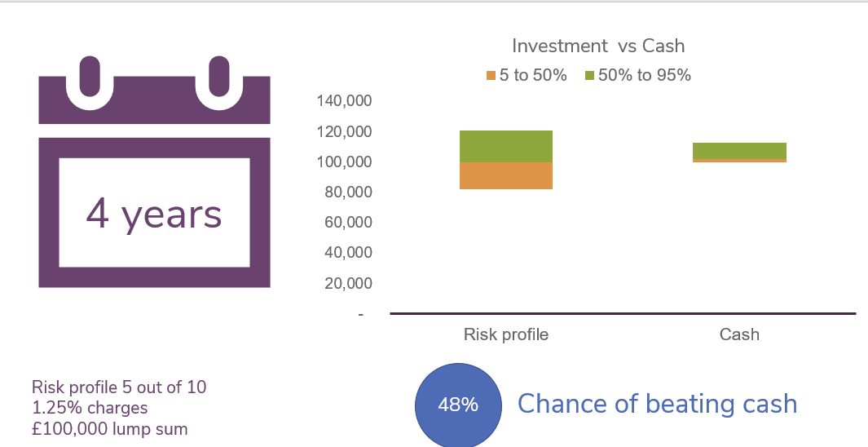Screen dimensions: 868x447
Task: Click the green Risk profile bar segment
Action: [x=506, y=146]
